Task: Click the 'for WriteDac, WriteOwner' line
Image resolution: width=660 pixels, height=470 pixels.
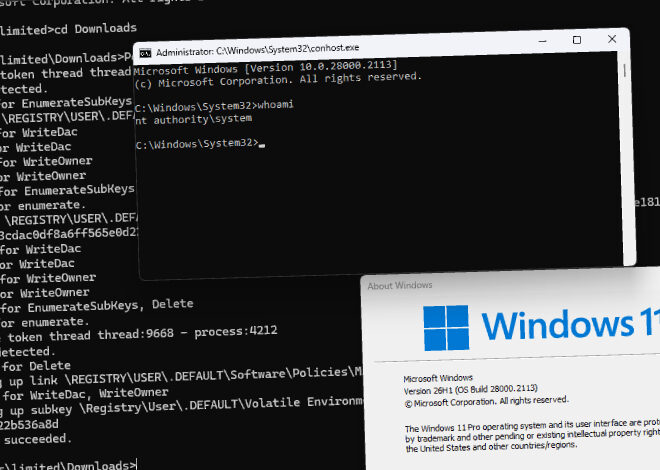Action: click(x=85, y=394)
